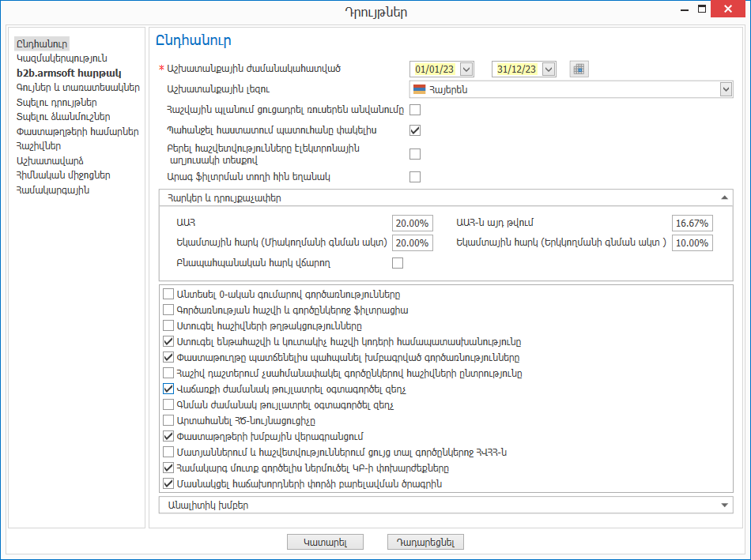Collapse the Հարկեր և դրույքաչափեր section arrow

724,197
